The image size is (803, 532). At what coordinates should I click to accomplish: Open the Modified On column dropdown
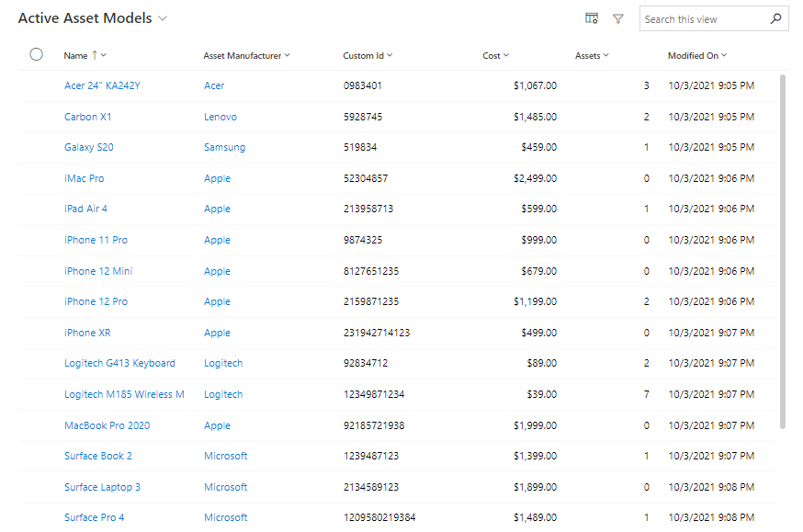click(724, 55)
